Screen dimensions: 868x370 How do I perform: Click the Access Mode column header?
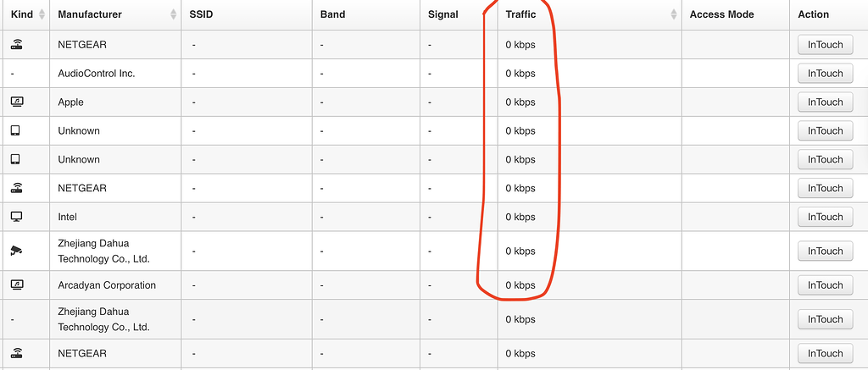click(721, 14)
